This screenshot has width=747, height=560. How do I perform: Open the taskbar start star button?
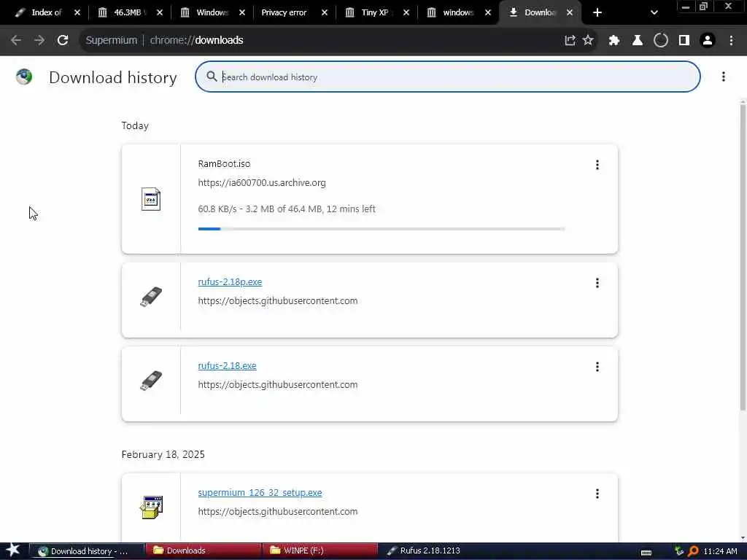[13, 551]
